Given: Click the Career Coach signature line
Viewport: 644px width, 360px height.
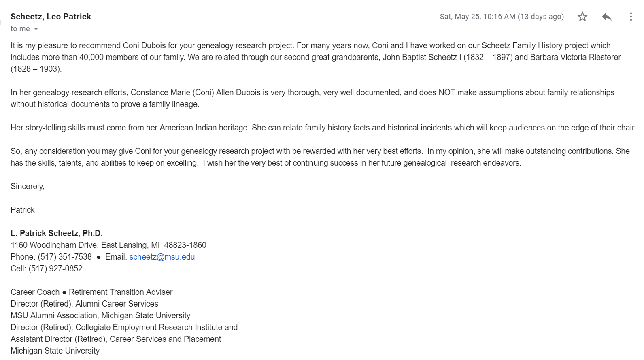Looking at the screenshot, I should point(91,292).
